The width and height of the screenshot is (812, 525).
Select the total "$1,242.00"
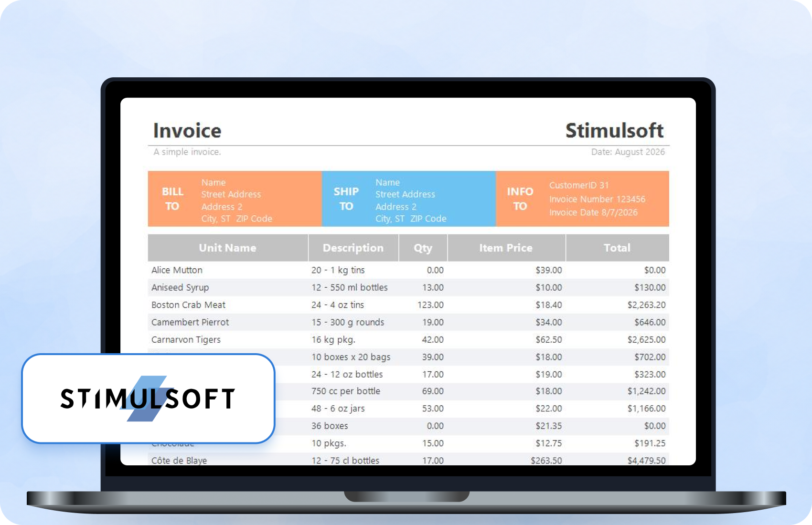646,391
